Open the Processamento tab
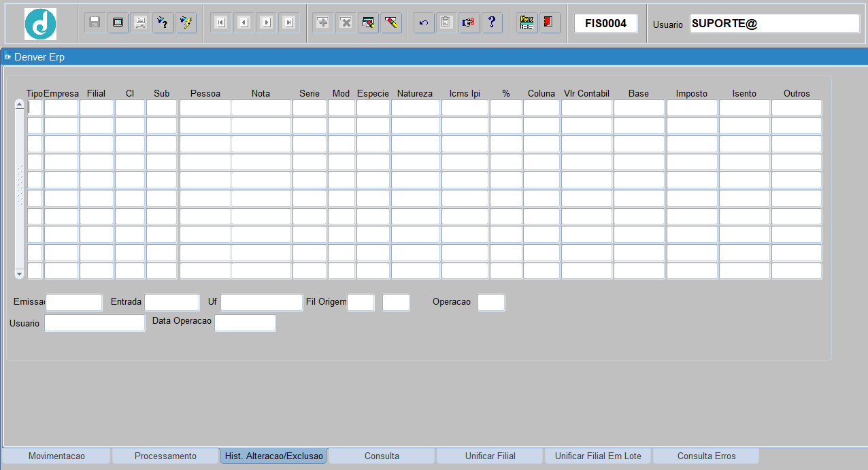868x470 pixels. [165, 456]
